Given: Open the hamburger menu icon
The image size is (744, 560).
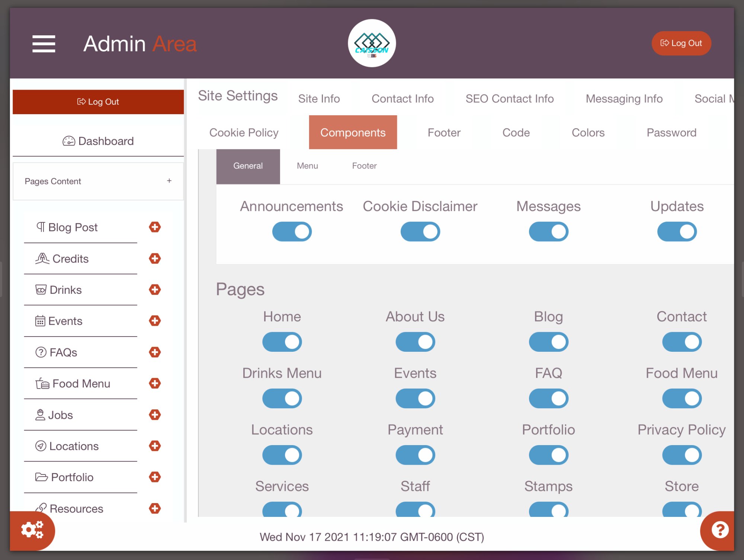Looking at the screenshot, I should [x=44, y=44].
